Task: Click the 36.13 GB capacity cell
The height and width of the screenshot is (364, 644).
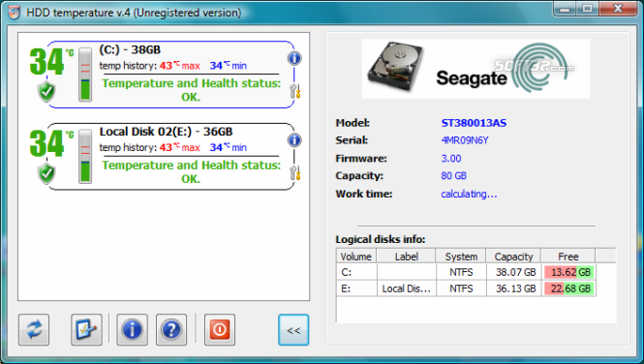Action: [x=515, y=288]
